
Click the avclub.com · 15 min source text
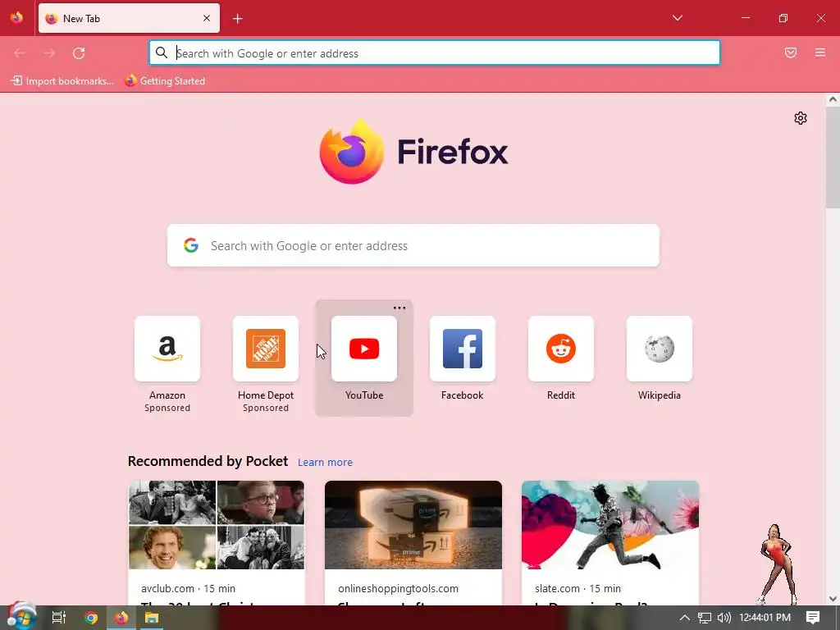tap(188, 588)
